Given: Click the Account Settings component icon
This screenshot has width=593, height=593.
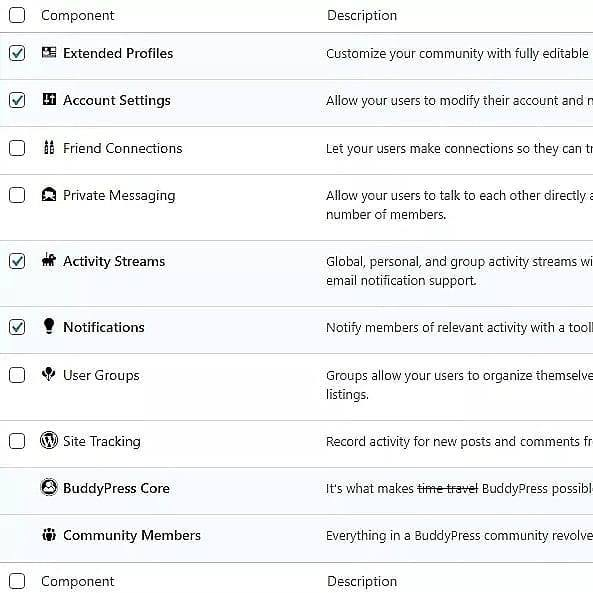Looking at the screenshot, I should 49,99.
